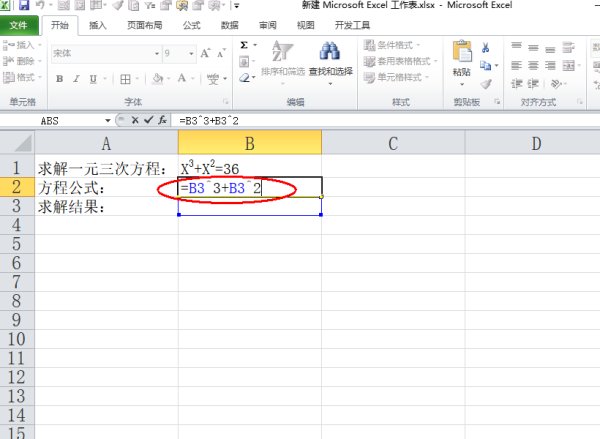Click the AutoSum sigma icon
Image resolution: width=600 pixels, height=439 pixels.
tap(244, 45)
